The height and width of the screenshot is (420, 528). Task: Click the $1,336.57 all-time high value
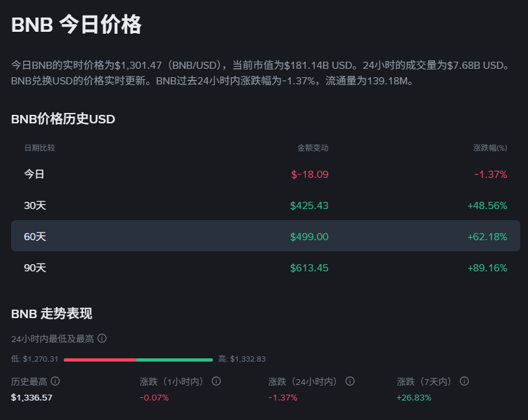(31, 397)
